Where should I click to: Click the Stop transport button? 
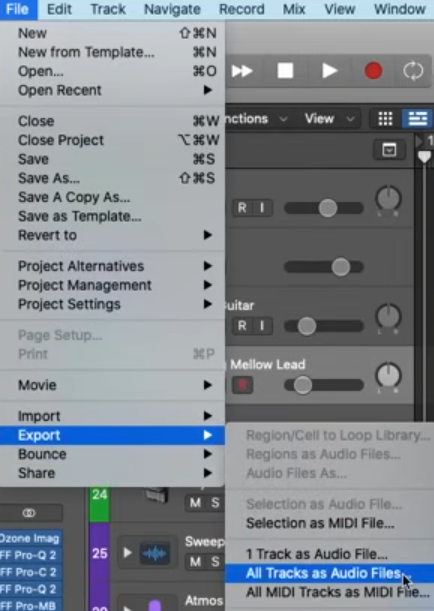pos(285,71)
